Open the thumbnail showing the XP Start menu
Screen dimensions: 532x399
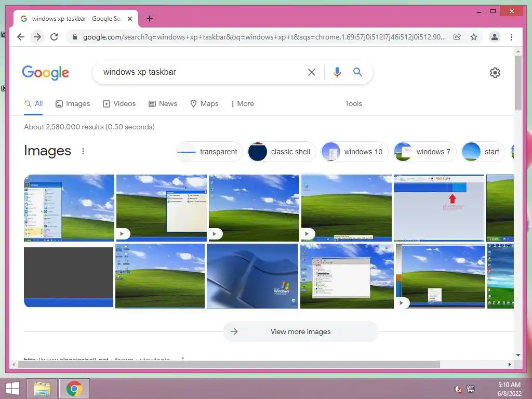tap(69, 208)
